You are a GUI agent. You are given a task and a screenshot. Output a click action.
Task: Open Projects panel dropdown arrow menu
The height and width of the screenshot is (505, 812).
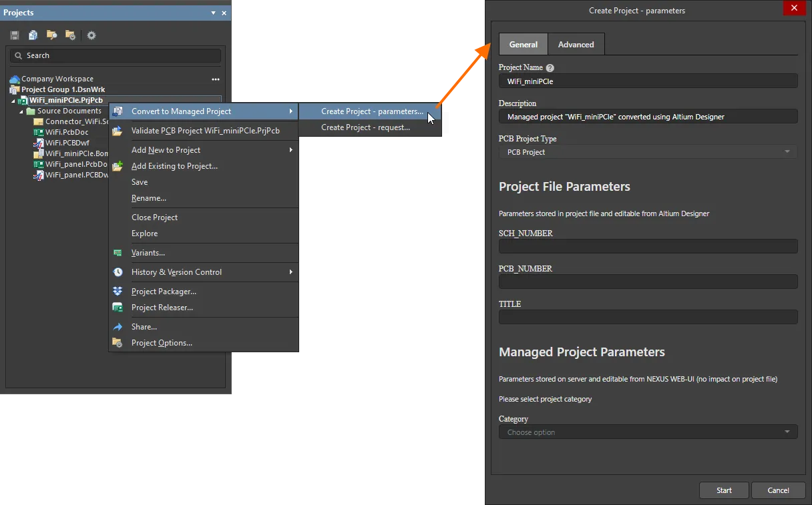tap(214, 13)
